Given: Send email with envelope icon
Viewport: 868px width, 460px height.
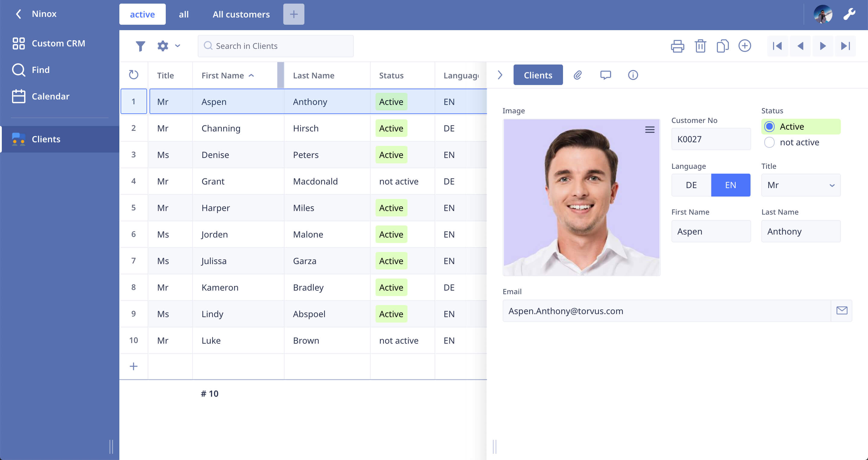Looking at the screenshot, I should click(x=841, y=311).
